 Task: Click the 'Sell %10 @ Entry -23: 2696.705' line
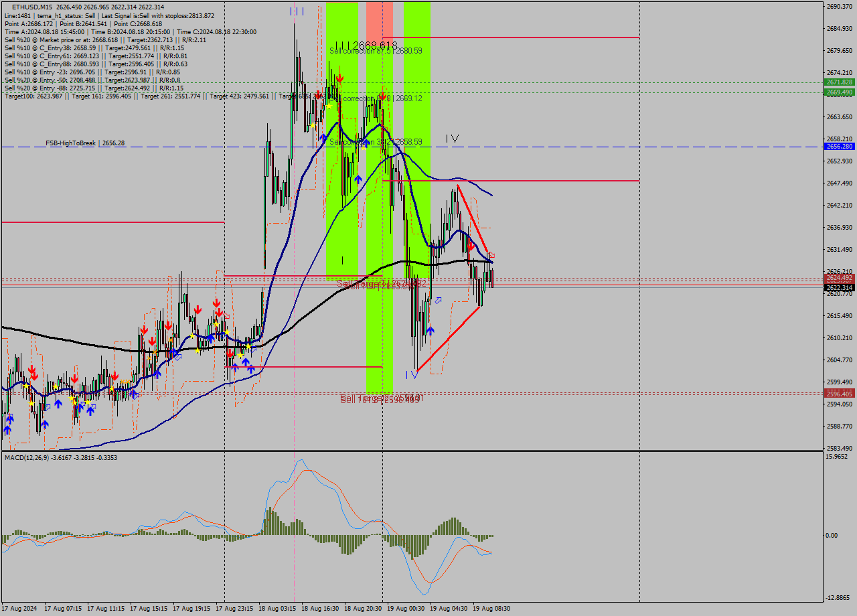(92, 72)
